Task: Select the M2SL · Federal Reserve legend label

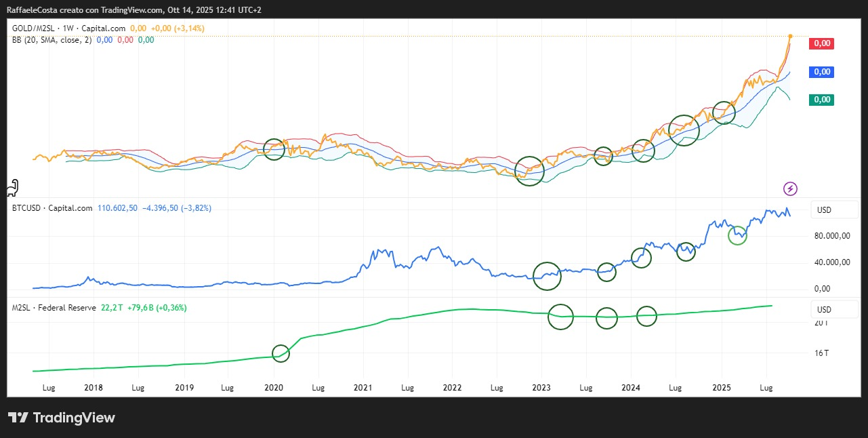Action: tap(54, 308)
